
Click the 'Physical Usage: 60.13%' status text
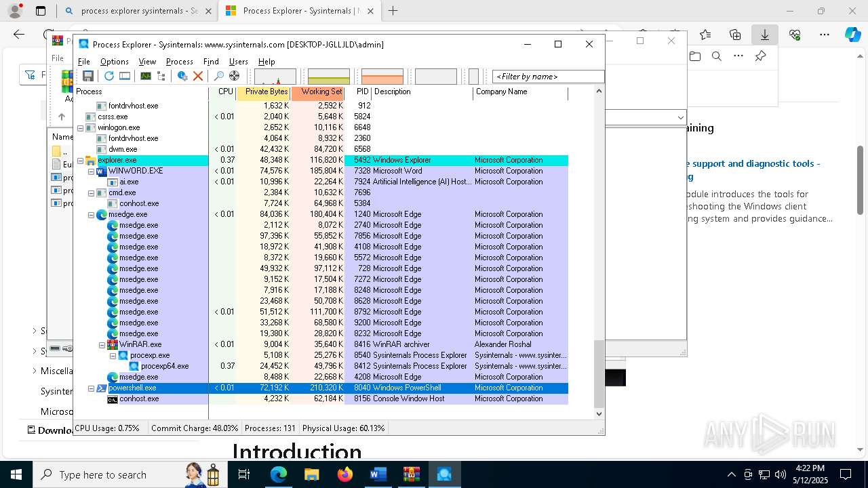344,428
